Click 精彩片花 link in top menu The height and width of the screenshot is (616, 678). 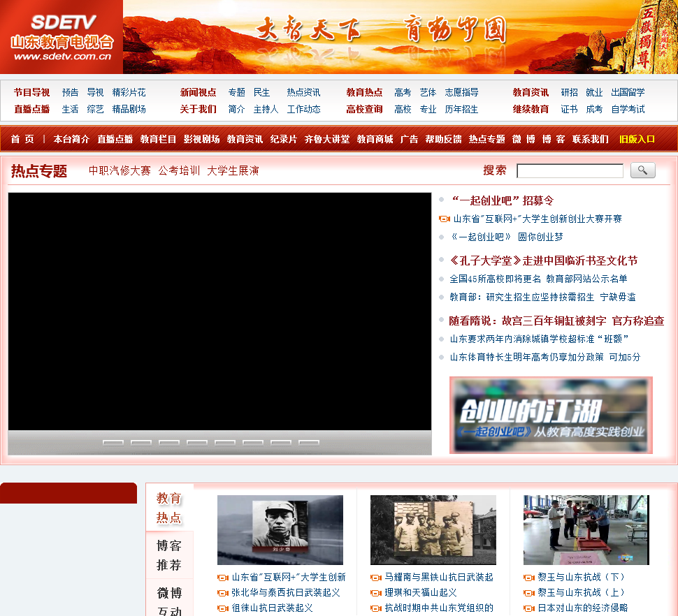coord(129,92)
